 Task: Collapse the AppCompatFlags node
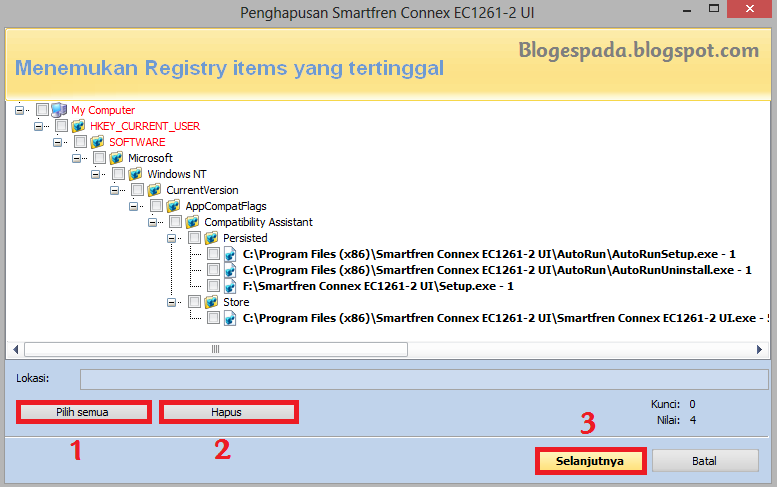[x=133, y=206]
